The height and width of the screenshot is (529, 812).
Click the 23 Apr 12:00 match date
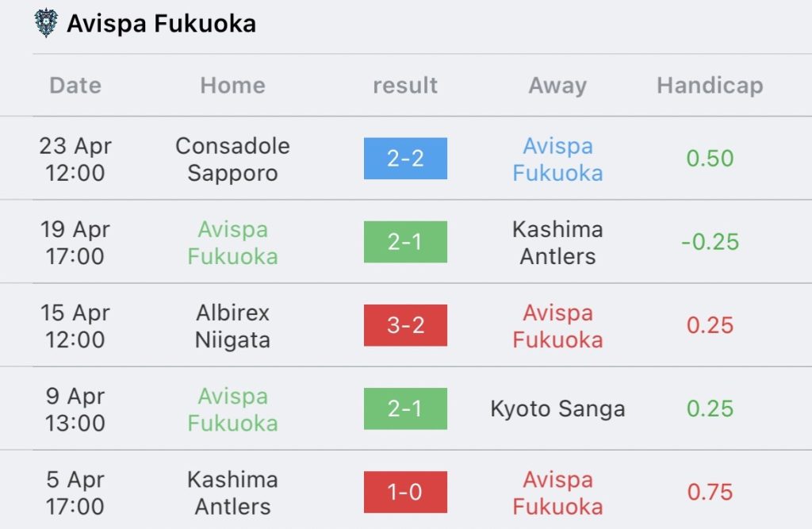pyautogui.click(x=75, y=159)
